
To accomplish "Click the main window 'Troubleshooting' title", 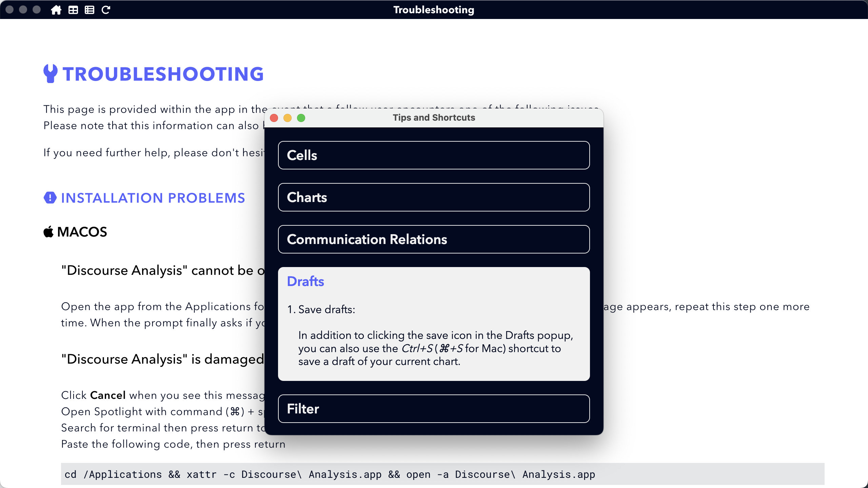I will (434, 10).
